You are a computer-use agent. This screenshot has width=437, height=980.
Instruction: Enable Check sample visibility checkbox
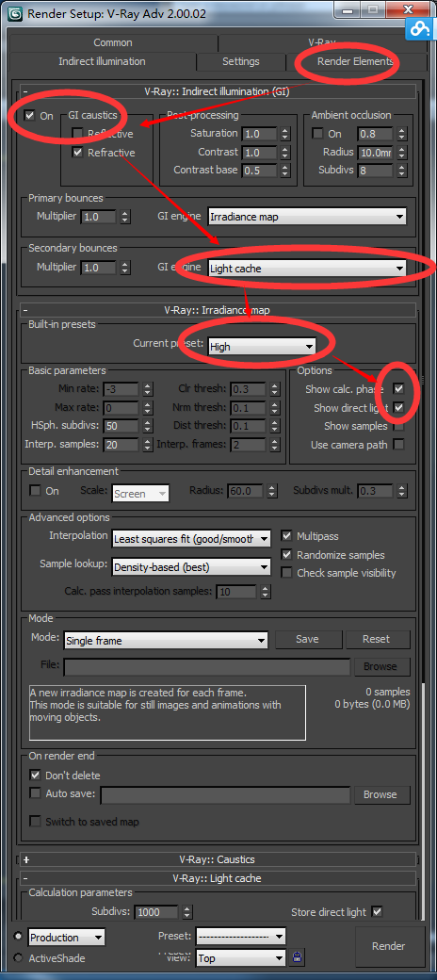pos(286,573)
